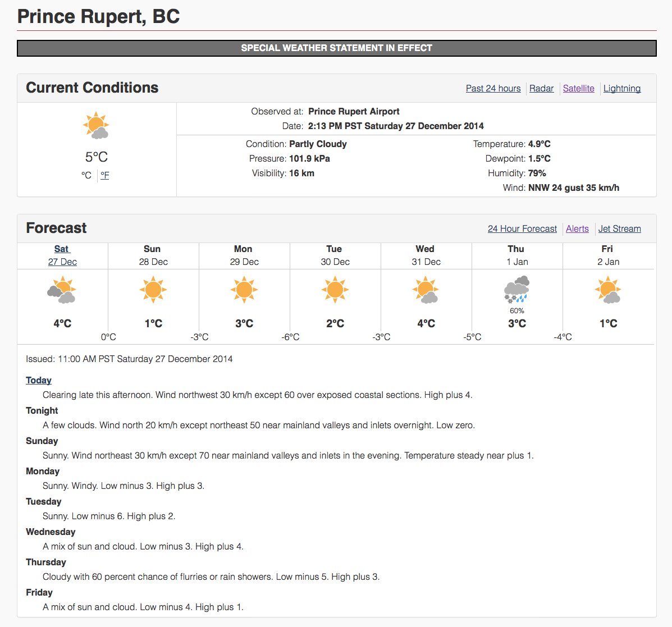Click Saturday's forecast weather icon
The image size is (672, 627).
tap(62, 290)
